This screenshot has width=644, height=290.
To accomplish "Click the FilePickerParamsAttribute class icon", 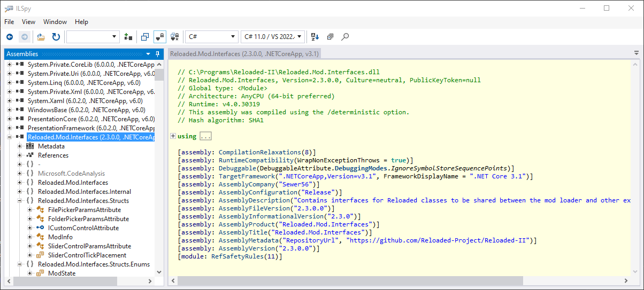I will point(41,210).
